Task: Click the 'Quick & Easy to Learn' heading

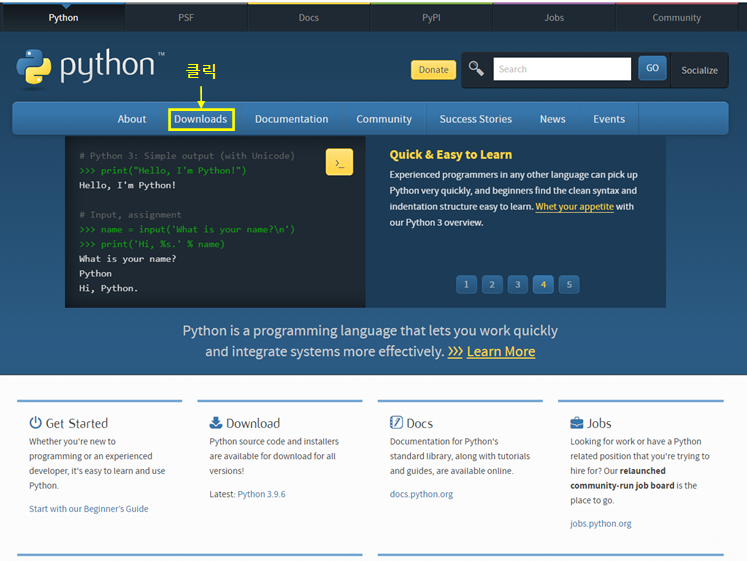Action: pyautogui.click(x=451, y=155)
